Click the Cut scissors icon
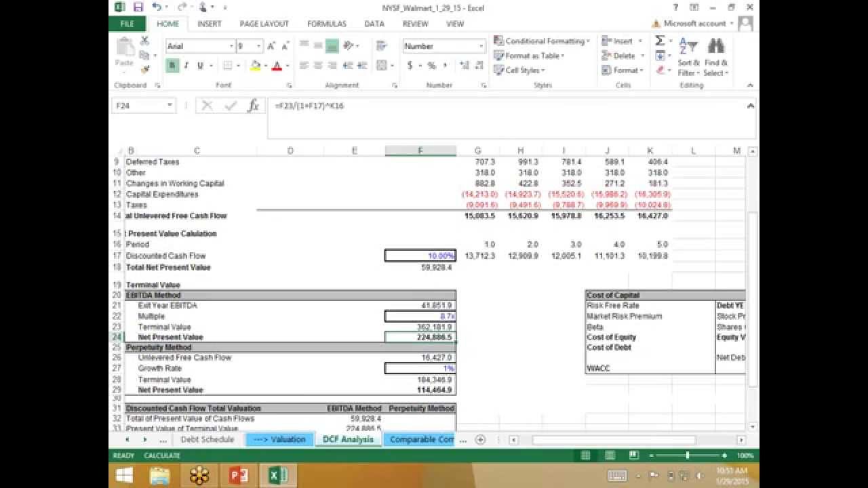This screenshot has height=488, width=868. coord(144,41)
